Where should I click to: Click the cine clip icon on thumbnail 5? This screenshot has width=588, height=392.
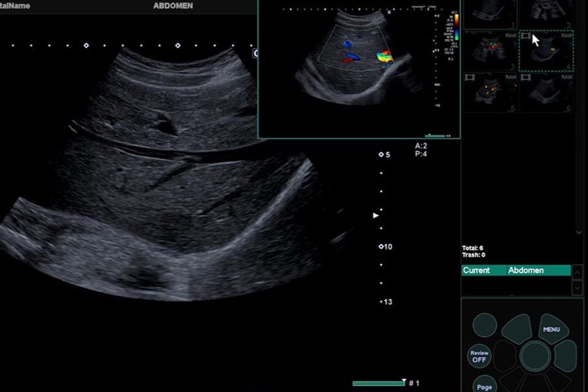click(x=470, y=77)
